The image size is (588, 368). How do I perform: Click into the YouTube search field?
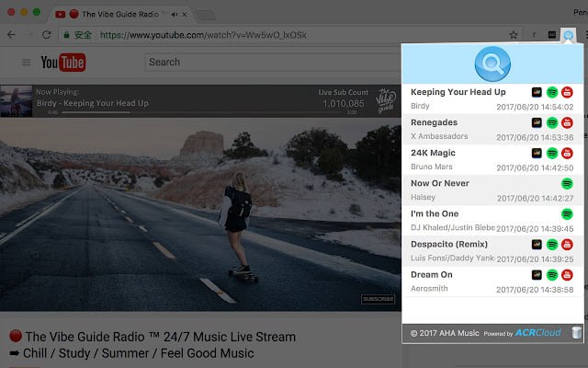point(266,63)
